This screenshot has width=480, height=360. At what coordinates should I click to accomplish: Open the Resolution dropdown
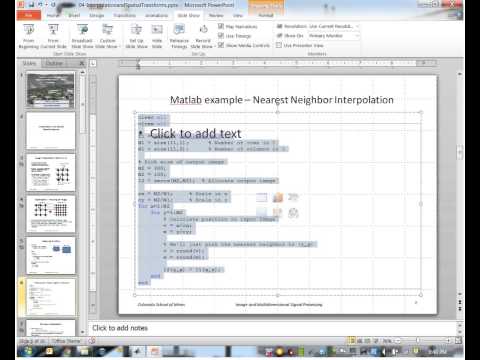334,26
